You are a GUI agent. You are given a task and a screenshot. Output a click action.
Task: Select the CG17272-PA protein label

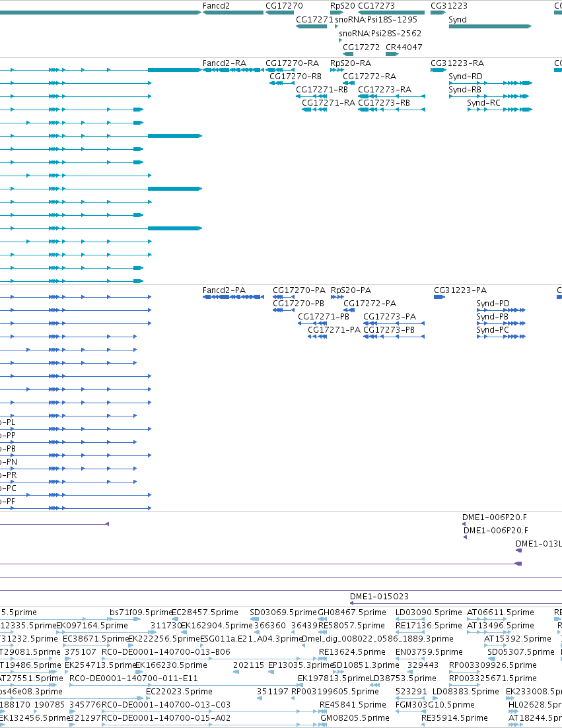tap(370, 303)
